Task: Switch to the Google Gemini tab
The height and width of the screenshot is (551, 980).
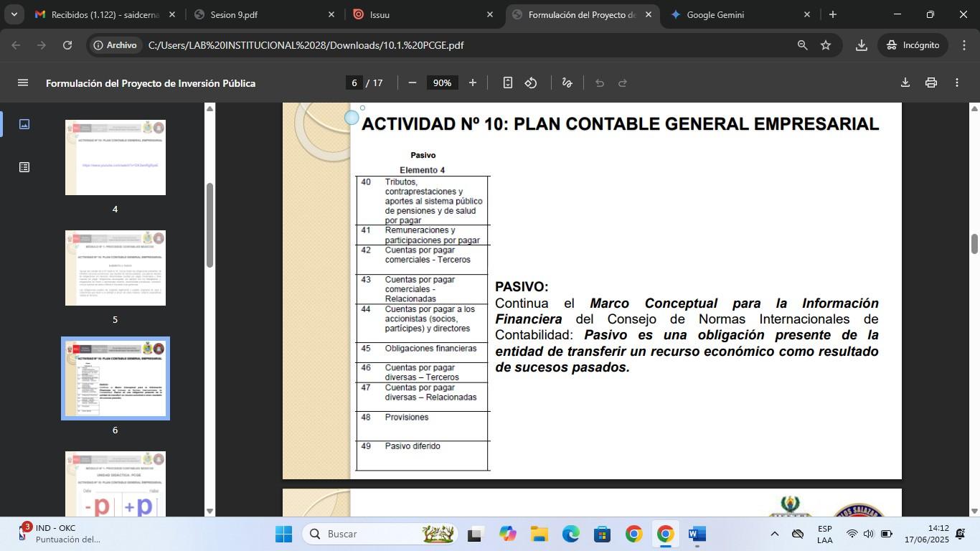Action: pyautogui.click(x=740, y=14)
